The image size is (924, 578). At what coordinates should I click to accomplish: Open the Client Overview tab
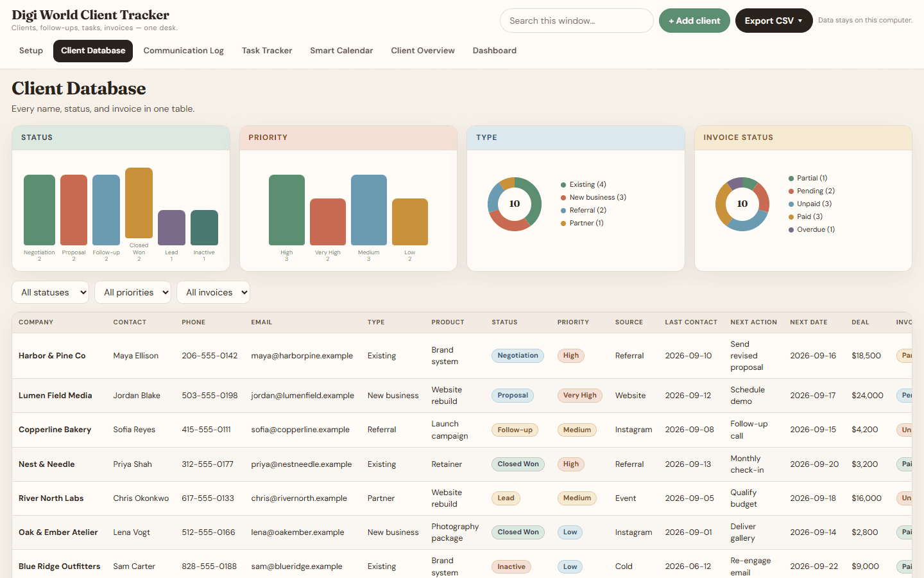pos(423,51)
